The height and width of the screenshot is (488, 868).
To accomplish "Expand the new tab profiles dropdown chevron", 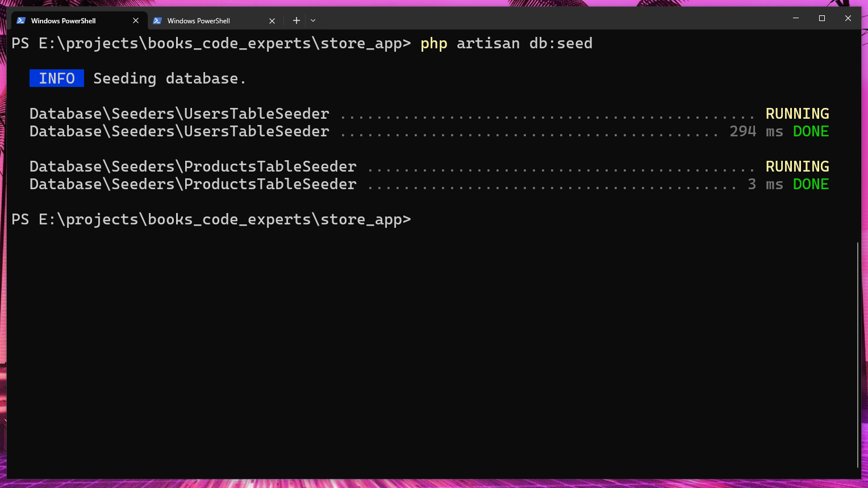I will [x=313, y=20].
